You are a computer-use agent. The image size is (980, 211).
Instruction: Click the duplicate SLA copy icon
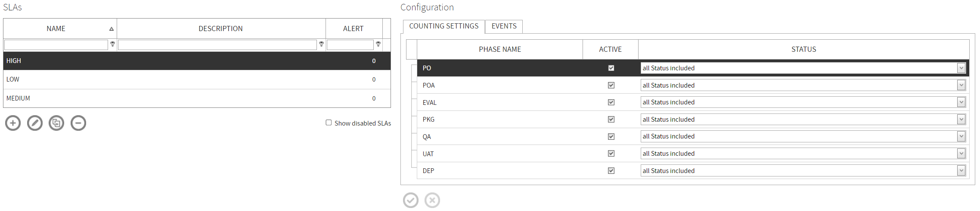coord(56,123)
